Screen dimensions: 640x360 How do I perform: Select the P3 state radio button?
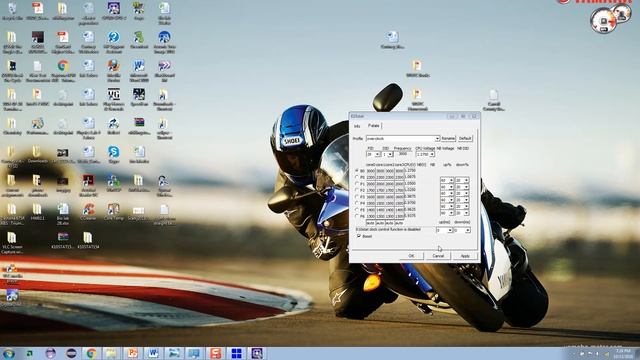click(357, 197)
